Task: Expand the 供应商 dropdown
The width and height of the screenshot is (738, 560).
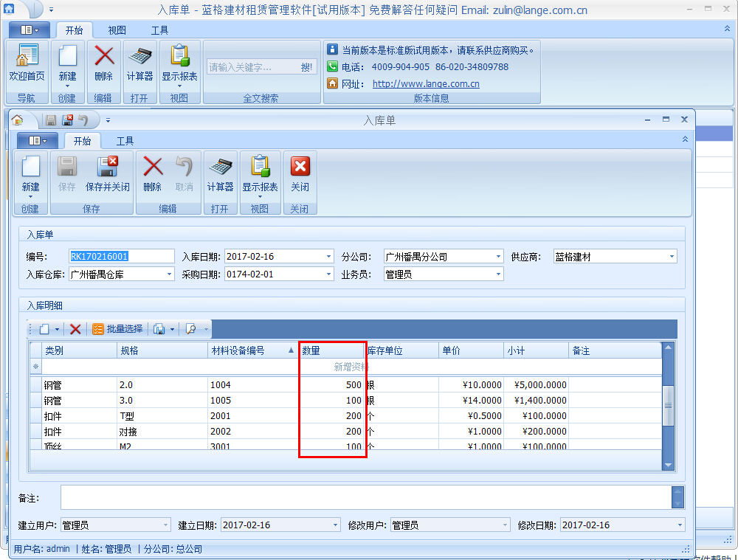Action: (672, 257)
